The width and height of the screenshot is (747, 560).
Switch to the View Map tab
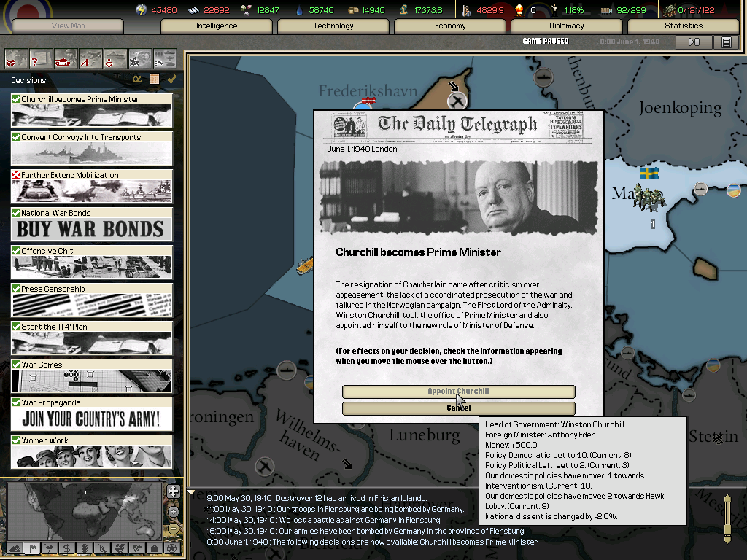68,26
